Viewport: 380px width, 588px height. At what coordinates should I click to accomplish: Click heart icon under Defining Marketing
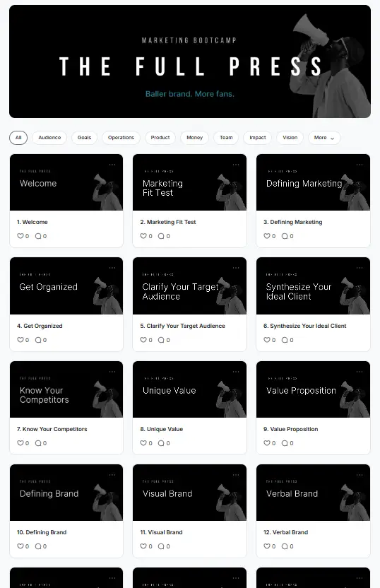267,236
